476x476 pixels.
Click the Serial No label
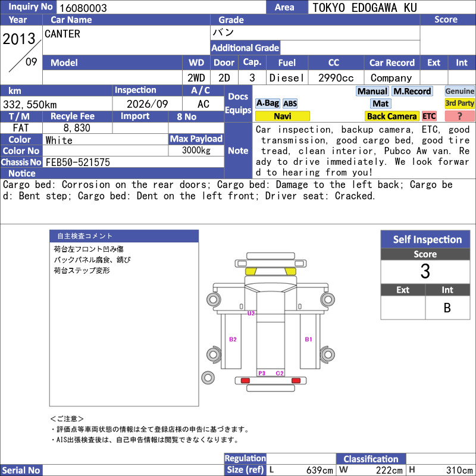[x=21, y=470]
